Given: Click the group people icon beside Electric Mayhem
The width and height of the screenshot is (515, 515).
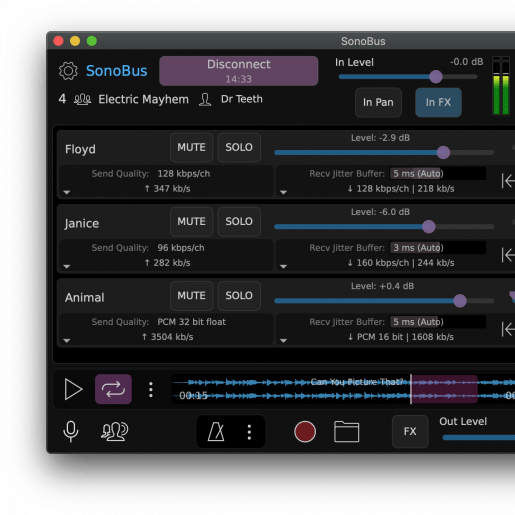Looking at the screenshot, I should (x=82, y=99).
